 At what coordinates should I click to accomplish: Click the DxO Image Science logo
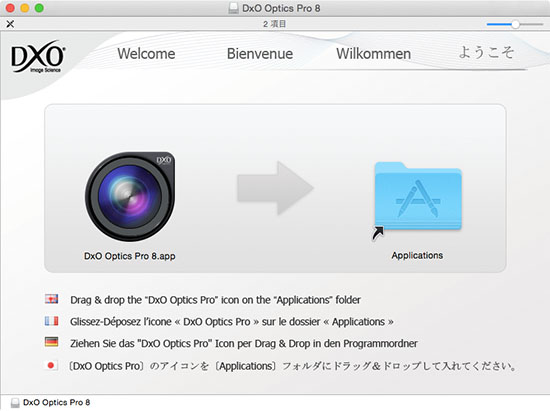38,57
